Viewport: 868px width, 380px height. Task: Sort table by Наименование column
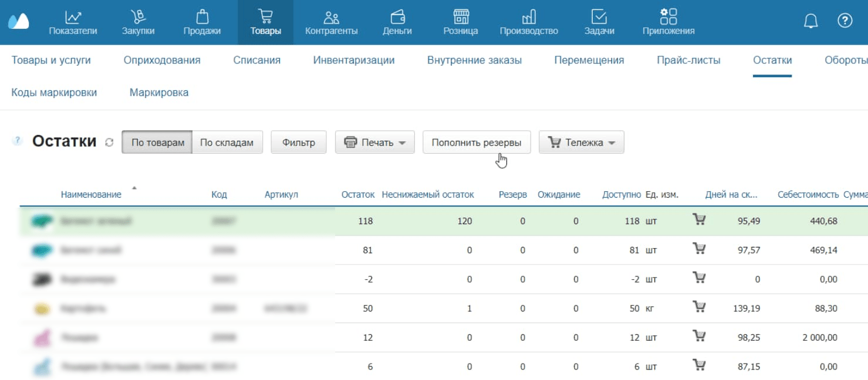tap(91, 194)
